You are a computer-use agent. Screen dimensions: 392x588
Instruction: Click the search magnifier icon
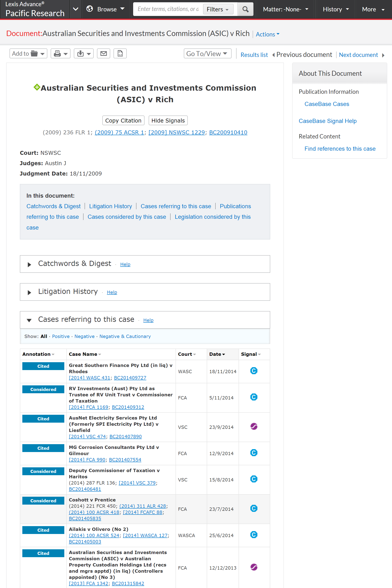click(x=245, y=9)
